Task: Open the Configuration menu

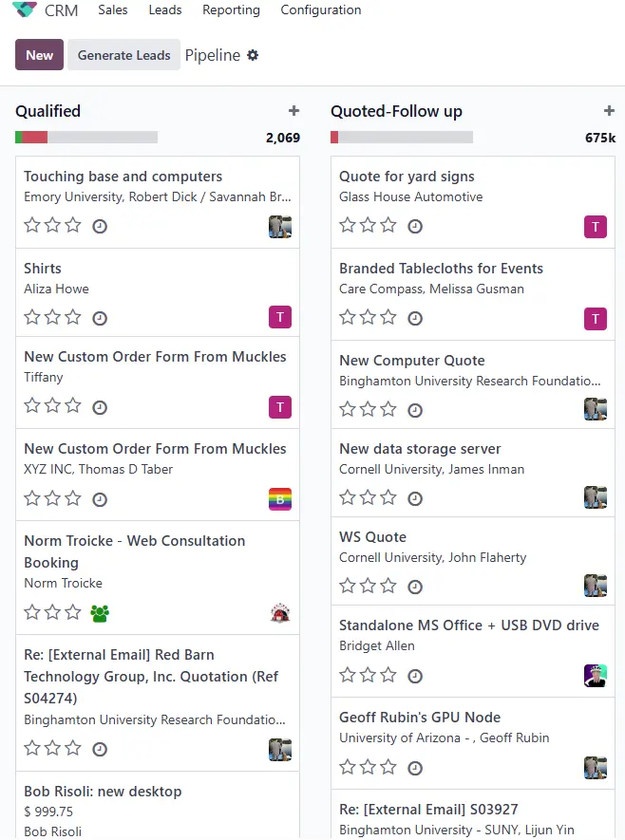Action: [320, 9]
